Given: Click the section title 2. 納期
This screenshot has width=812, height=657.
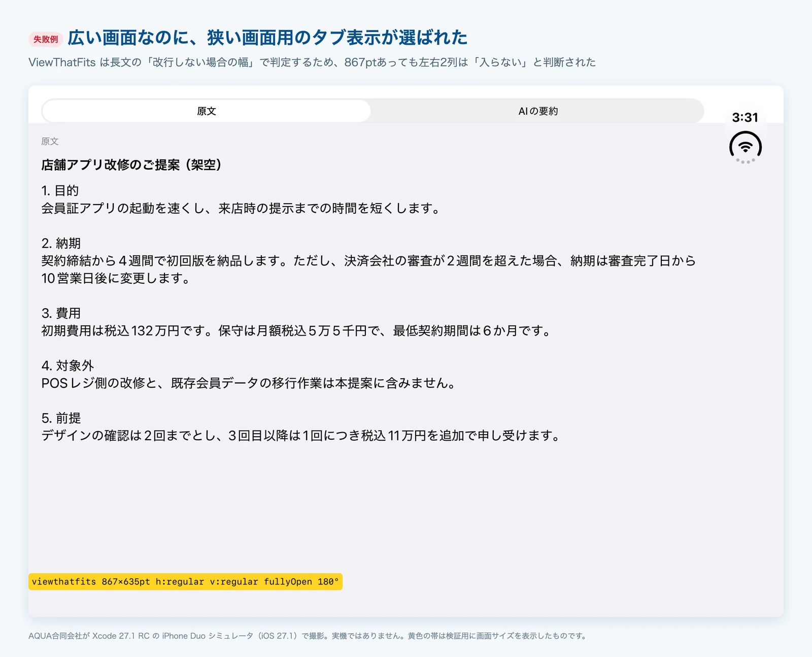Looking at the screenshot, I should click(61, 243).
